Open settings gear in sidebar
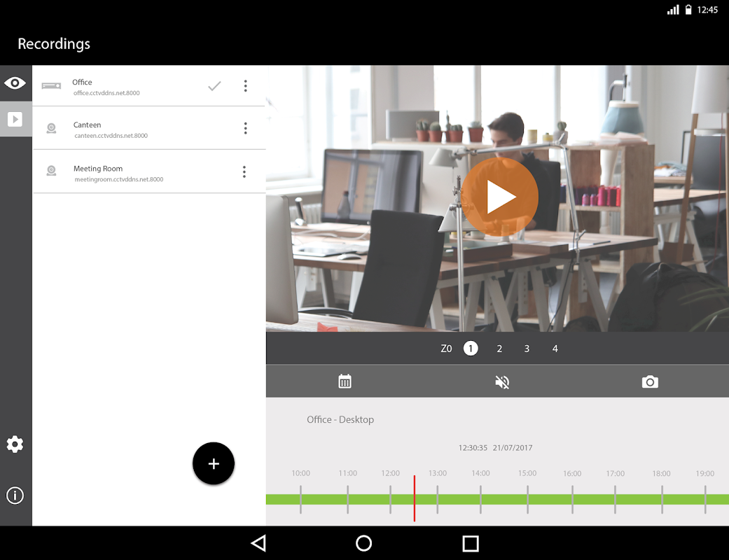 tap(15, 444)
